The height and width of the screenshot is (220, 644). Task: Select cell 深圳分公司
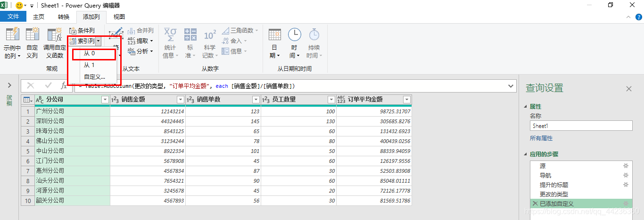[72, 121]
